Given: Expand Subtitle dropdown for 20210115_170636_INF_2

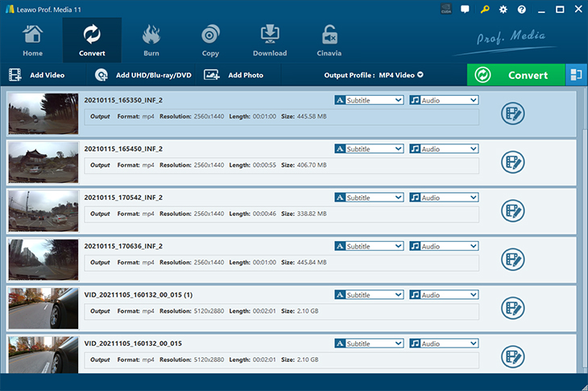Looking at the screenshot, I should (x=369, y=246).
